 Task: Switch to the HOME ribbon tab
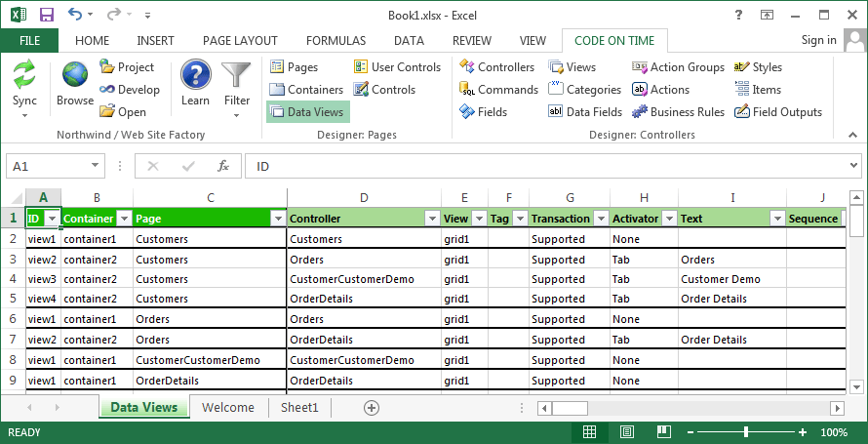[x=92, y=40]
